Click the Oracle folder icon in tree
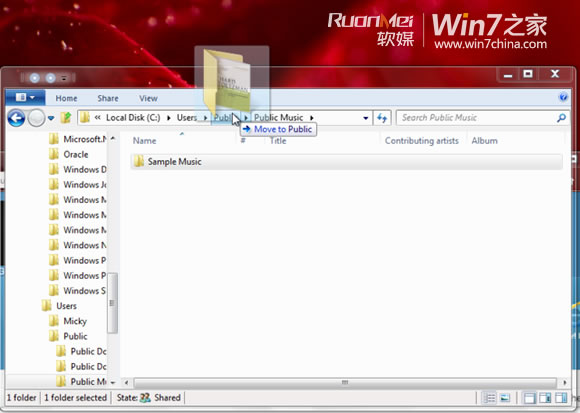This screenshot has width=580, height=413. point(54,154)
